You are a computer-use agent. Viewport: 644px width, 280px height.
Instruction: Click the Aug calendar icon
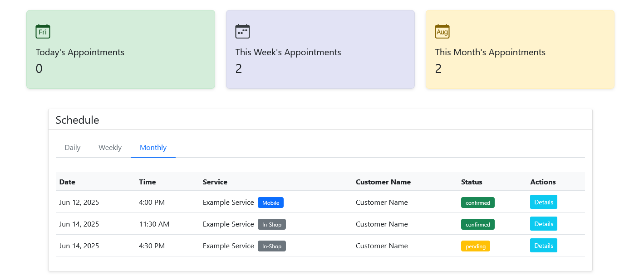click(x=442, y=31)
